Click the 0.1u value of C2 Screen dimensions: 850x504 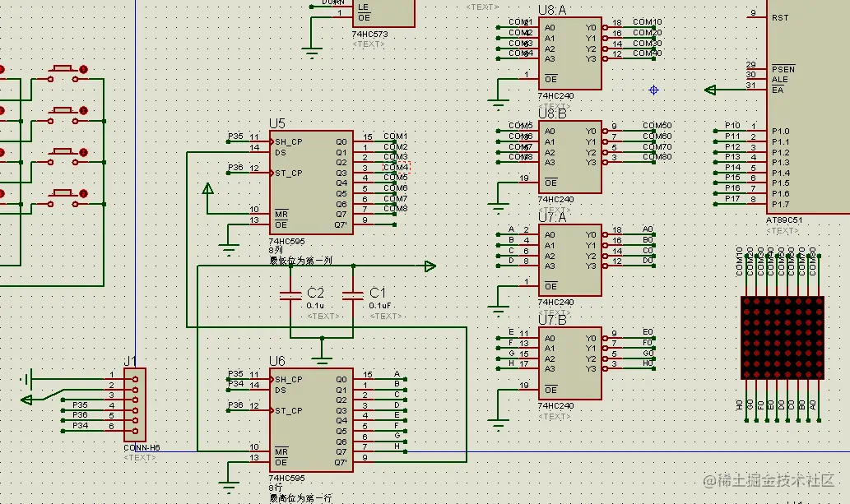coord(315,306)
